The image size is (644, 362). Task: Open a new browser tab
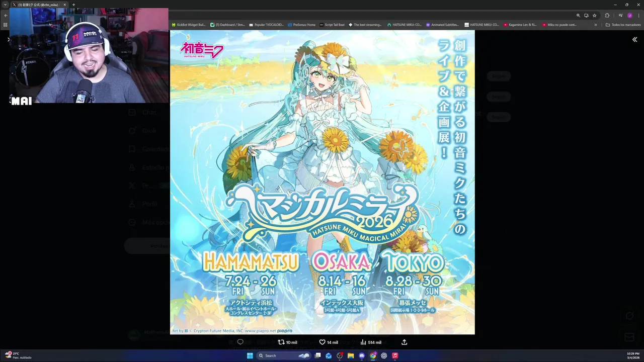(x=73, y=5)
